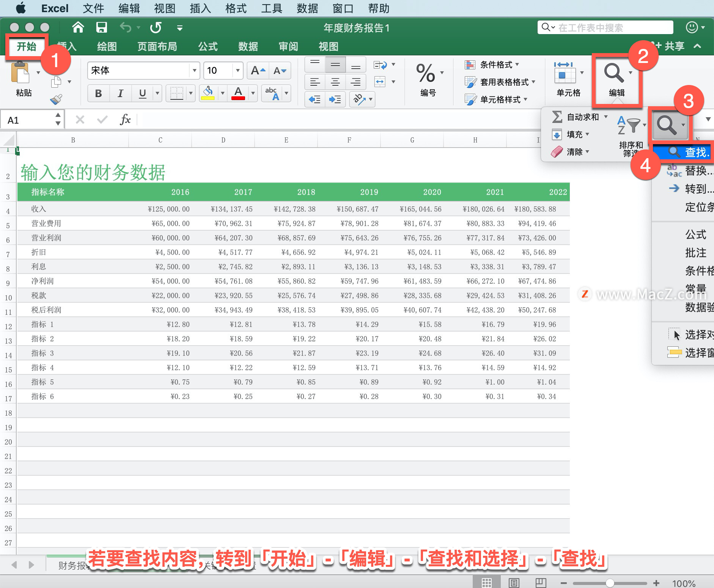Open the 单元格 cells group button
Screen dimensions: 714x588
tap(568, 79)
